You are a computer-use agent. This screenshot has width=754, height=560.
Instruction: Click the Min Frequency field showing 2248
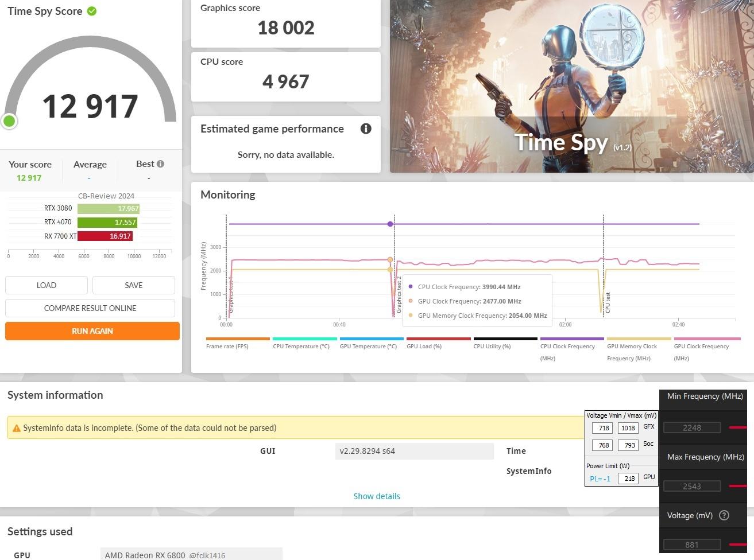coord(692,427)
